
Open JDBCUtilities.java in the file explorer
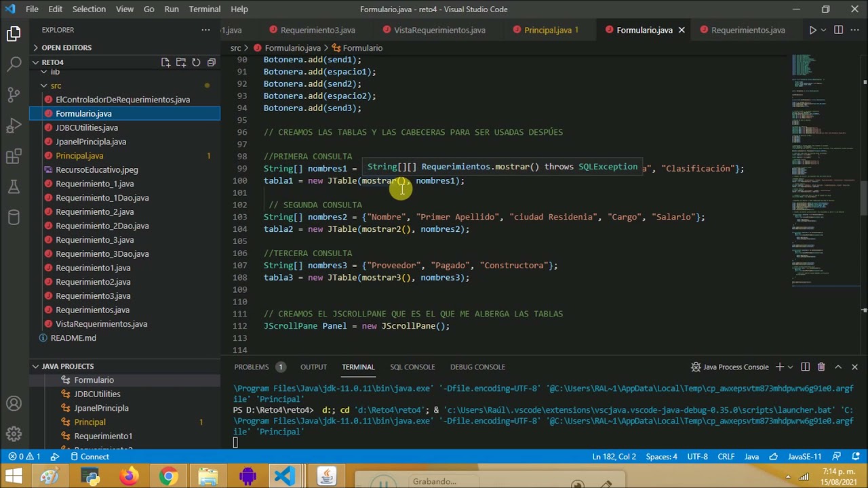click(x=87, y=127)
